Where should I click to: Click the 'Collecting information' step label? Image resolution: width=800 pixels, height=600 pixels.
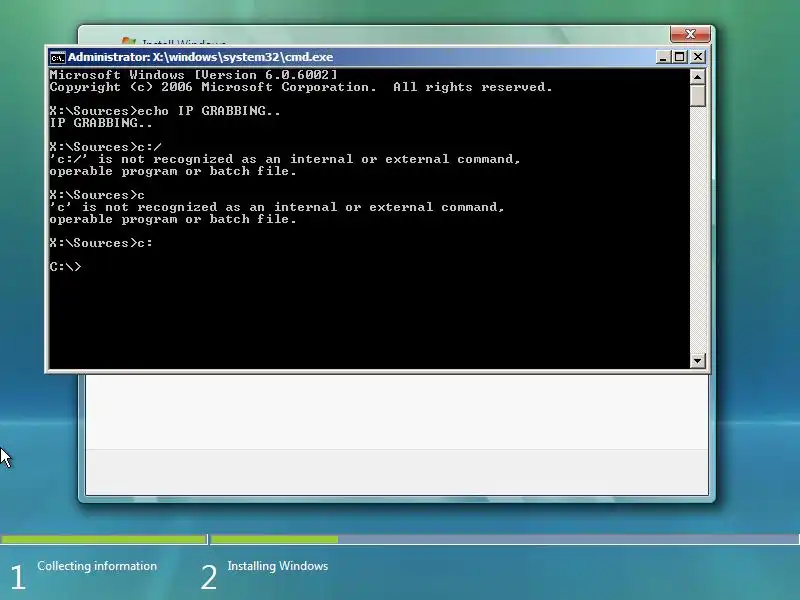(x=97, y=566)
